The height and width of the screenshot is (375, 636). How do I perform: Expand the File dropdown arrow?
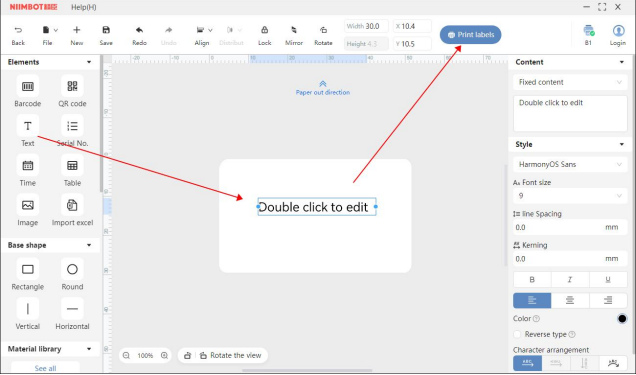(56, 30)
